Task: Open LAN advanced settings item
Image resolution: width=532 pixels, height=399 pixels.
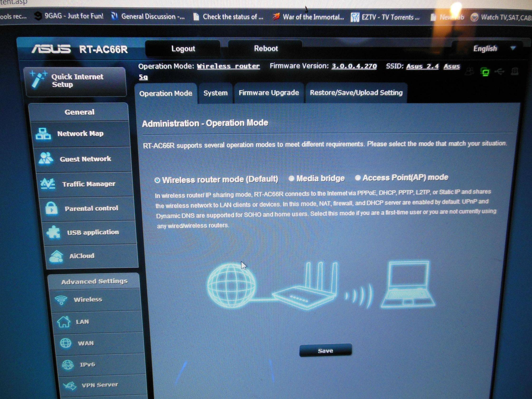Action: click(98, 322)
